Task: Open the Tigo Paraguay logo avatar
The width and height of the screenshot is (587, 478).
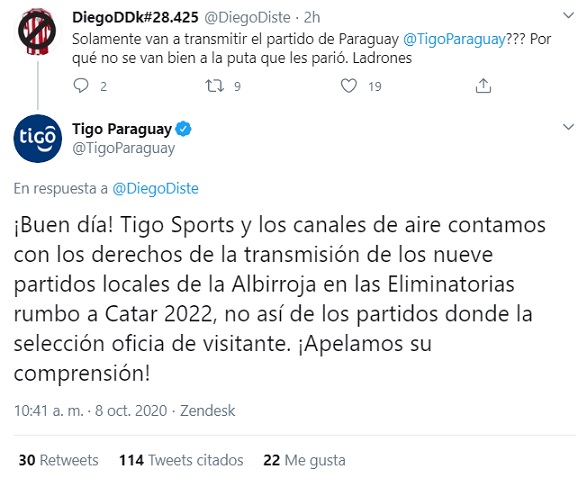Action: coord(37,138)
